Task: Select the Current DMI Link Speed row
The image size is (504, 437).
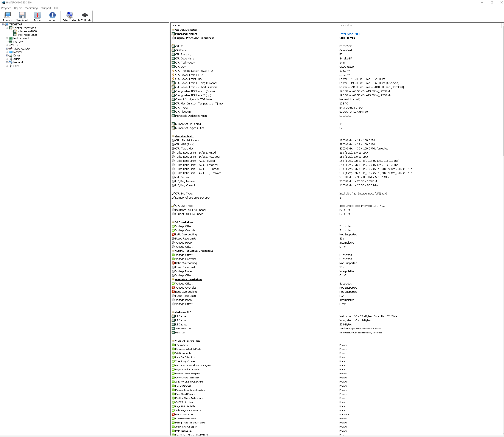Action: click(x=336, y=214)
